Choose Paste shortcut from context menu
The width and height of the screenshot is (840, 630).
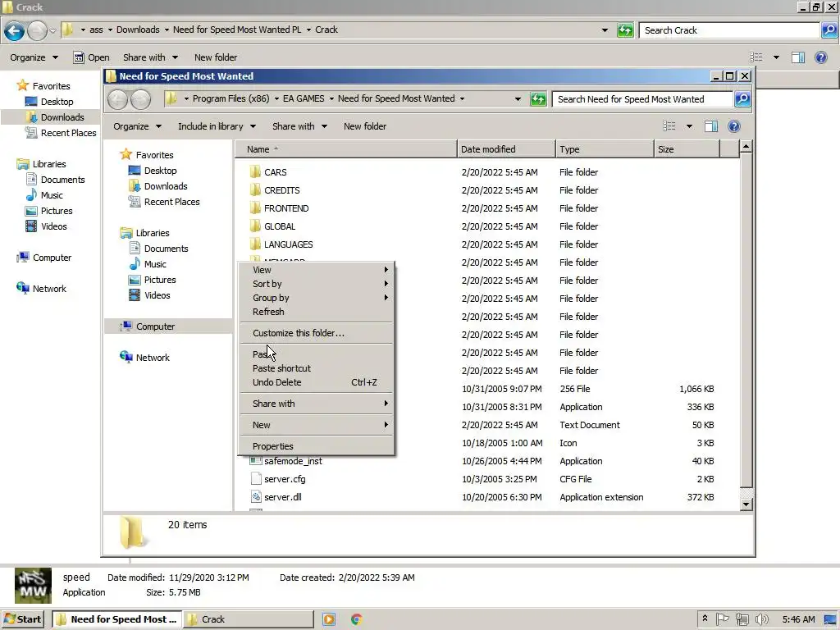tap(317, 368)
